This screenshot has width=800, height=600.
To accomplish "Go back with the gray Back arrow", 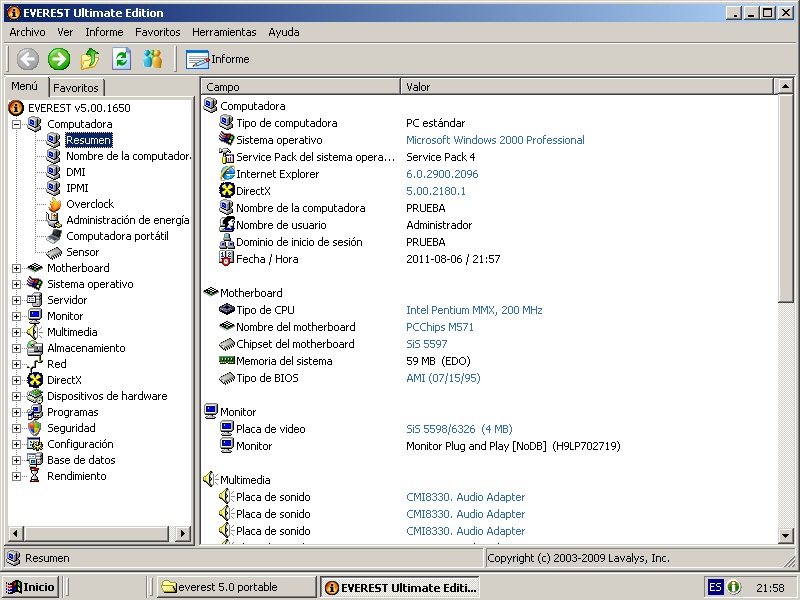I will click(x=28, y=59).
